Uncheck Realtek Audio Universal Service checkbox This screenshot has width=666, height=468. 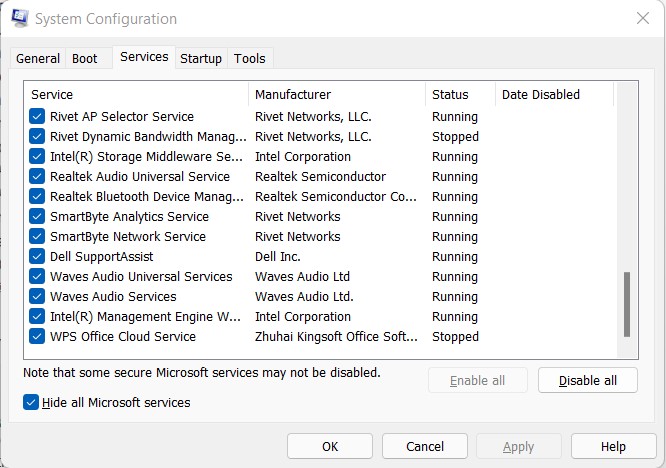point(37,177)
